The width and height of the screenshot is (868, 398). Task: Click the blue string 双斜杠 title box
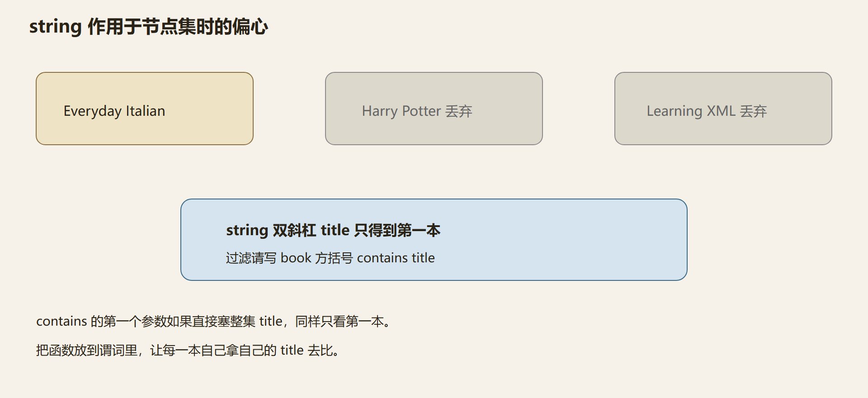[x=434, y=240]
